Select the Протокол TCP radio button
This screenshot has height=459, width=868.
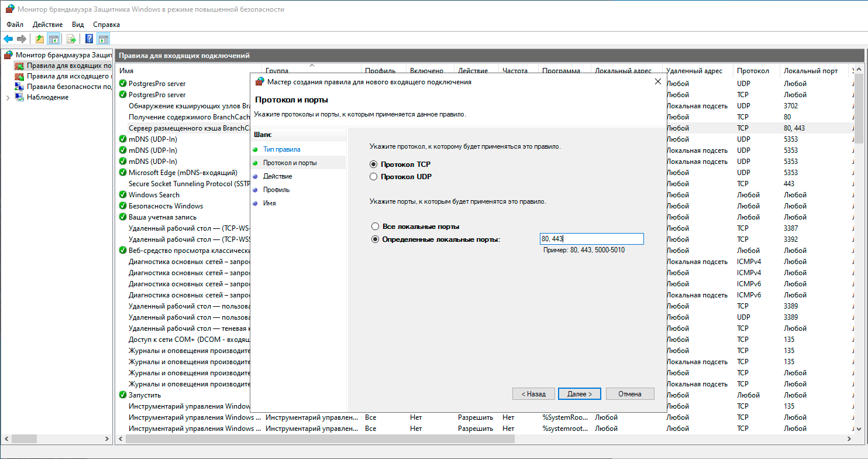coord(374,165)
